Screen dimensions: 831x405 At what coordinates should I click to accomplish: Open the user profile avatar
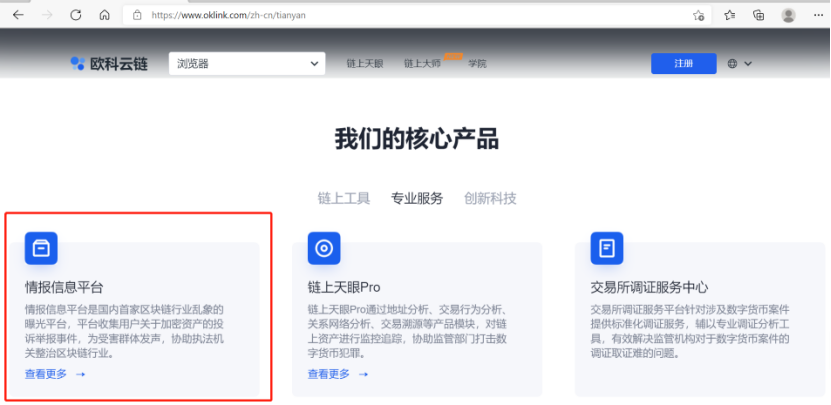tap(789, 15)
